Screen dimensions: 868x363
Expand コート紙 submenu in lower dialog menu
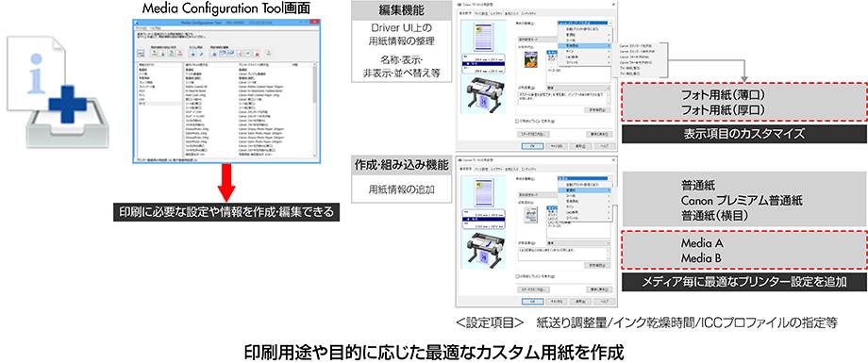585,195
